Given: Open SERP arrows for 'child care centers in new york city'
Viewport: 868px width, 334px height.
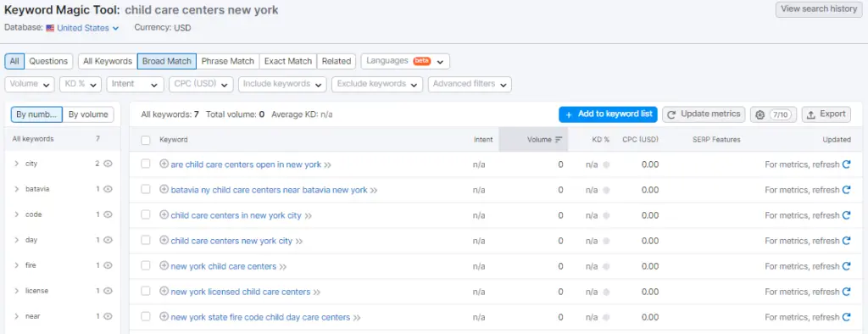Looking at the screenshot, I should (309, 216).
